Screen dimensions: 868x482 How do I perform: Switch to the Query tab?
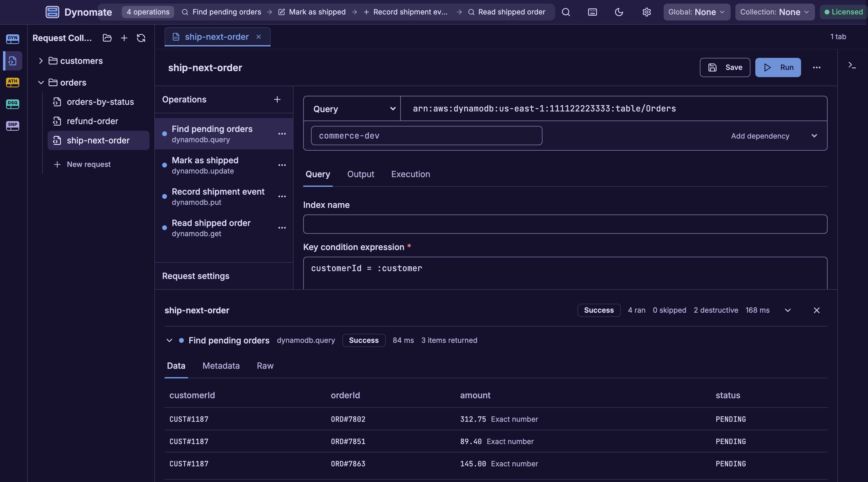coord(318,174)
